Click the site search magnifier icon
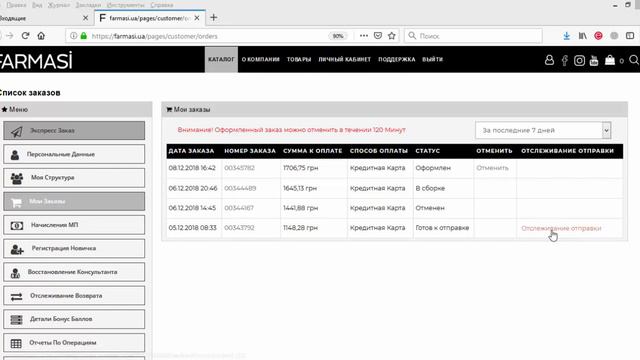Image resolution: width=640 pixels, height=360 pixels. point(634,60)
